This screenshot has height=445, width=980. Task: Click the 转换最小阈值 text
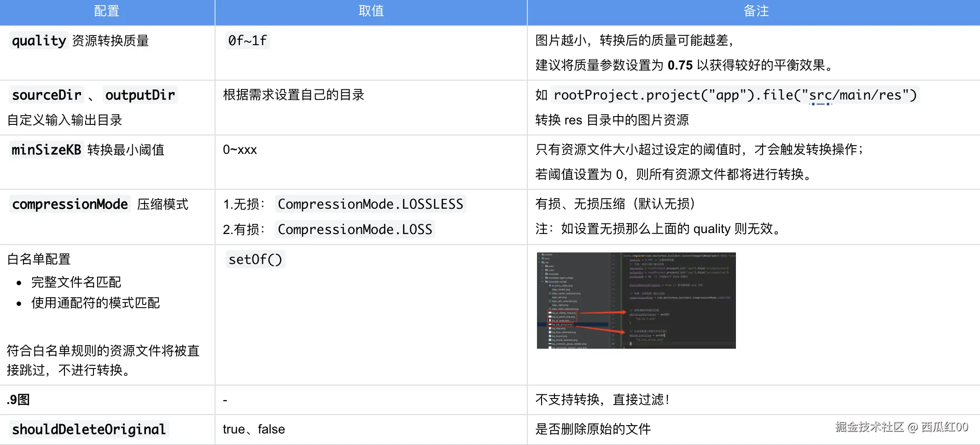(x=126, y=150)
